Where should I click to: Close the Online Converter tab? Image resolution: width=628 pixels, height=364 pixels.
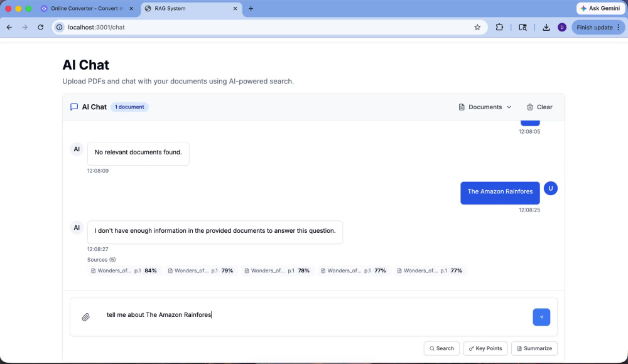[131, 8]
